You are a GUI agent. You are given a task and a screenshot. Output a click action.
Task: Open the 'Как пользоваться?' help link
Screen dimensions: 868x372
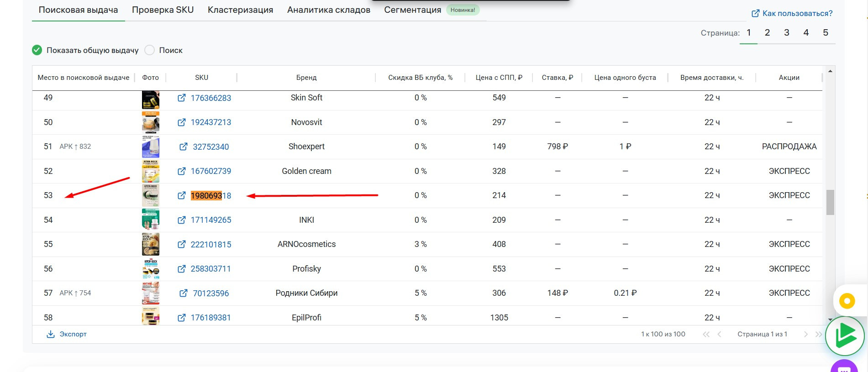click(x=792, y=13)
